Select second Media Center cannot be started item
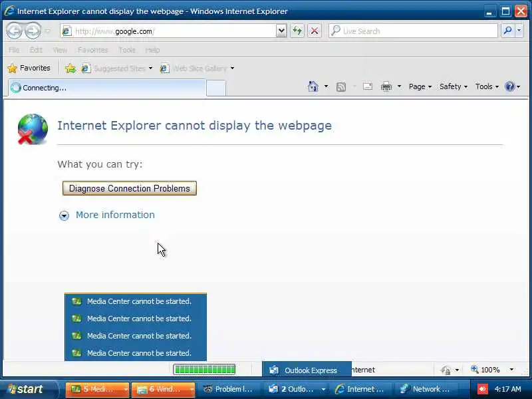This screenshot has height=399, width=532. pyautogui.click(x=136, y=319)
